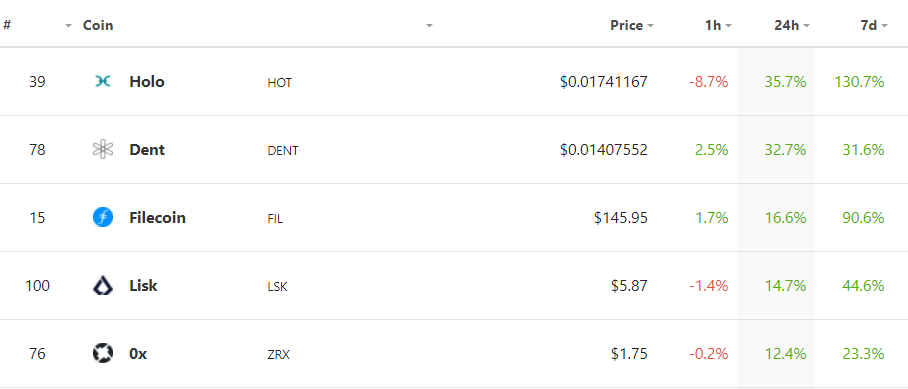
Task: Sort by rank using # column arrow
Action: coord(68,26)
